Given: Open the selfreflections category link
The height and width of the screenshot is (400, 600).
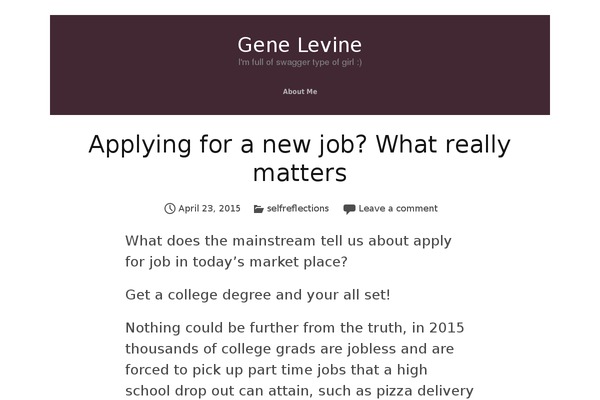Looking at the screenshot, I should pyautogui.click(x=298, y=209).
